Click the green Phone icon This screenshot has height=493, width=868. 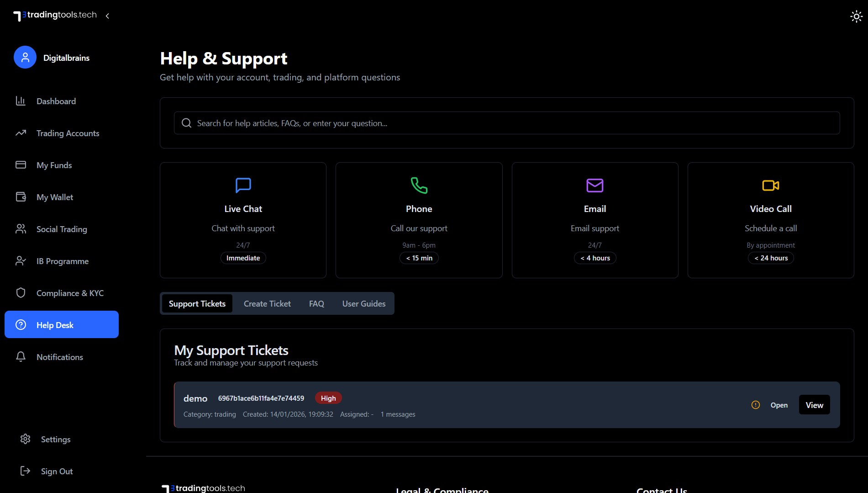point(419,185)
